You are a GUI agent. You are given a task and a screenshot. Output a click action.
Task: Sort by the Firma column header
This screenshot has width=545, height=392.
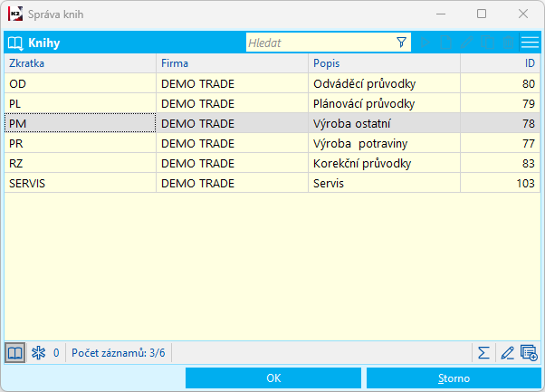(x=232, y=63)
